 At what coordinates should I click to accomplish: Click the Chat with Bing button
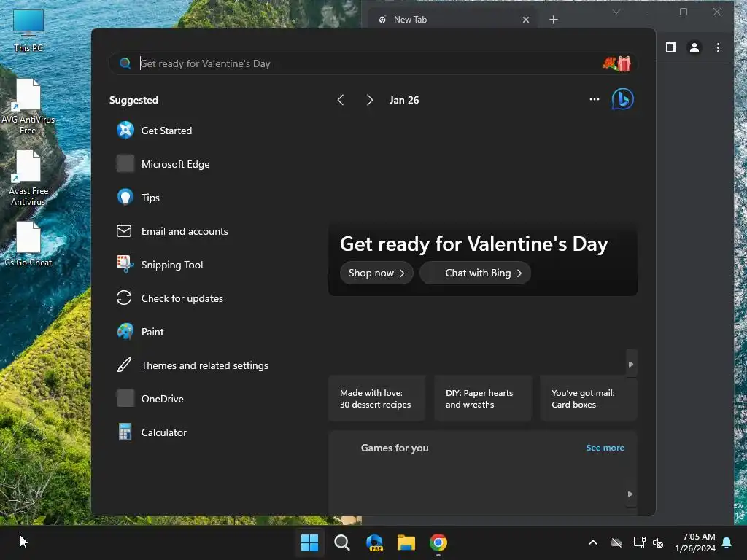(475, 273)
